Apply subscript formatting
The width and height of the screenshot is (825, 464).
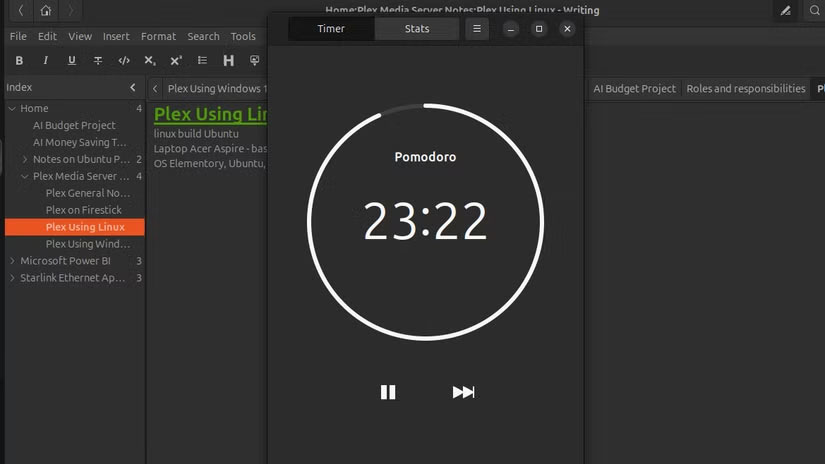click(150, 61)
